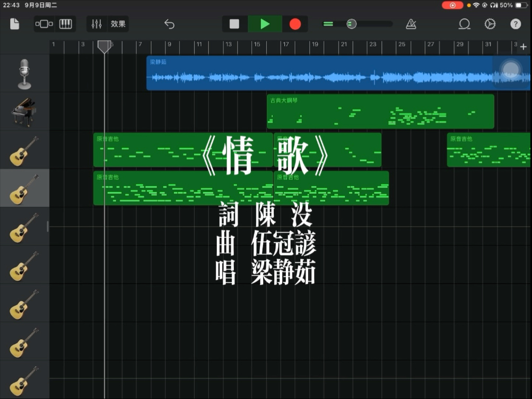Select first region on second guitar track

183,188
